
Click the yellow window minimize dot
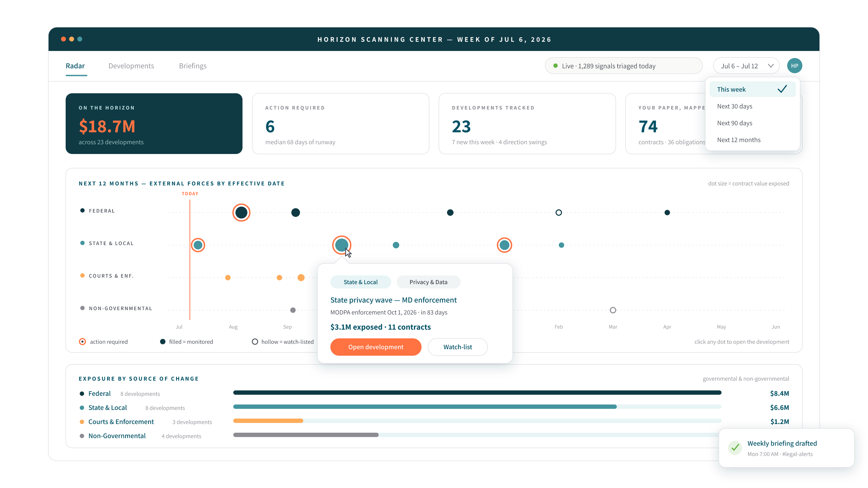(x=71, y=39)
